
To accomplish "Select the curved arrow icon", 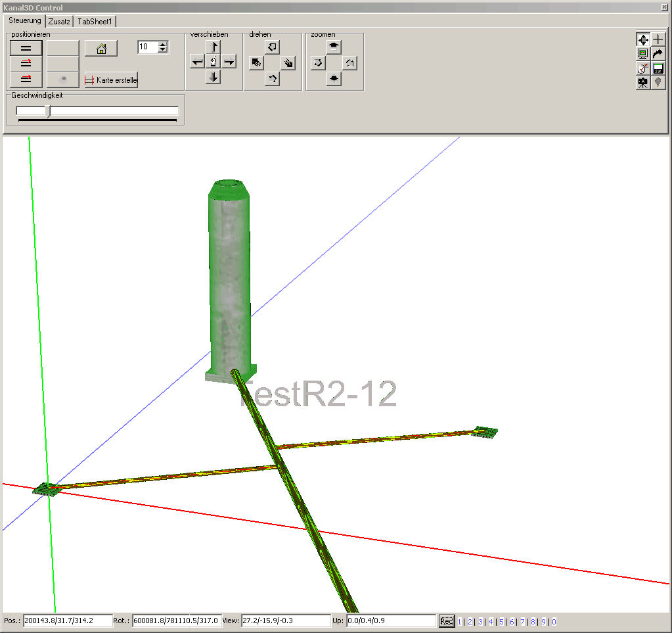I will (x=658, y=54).
